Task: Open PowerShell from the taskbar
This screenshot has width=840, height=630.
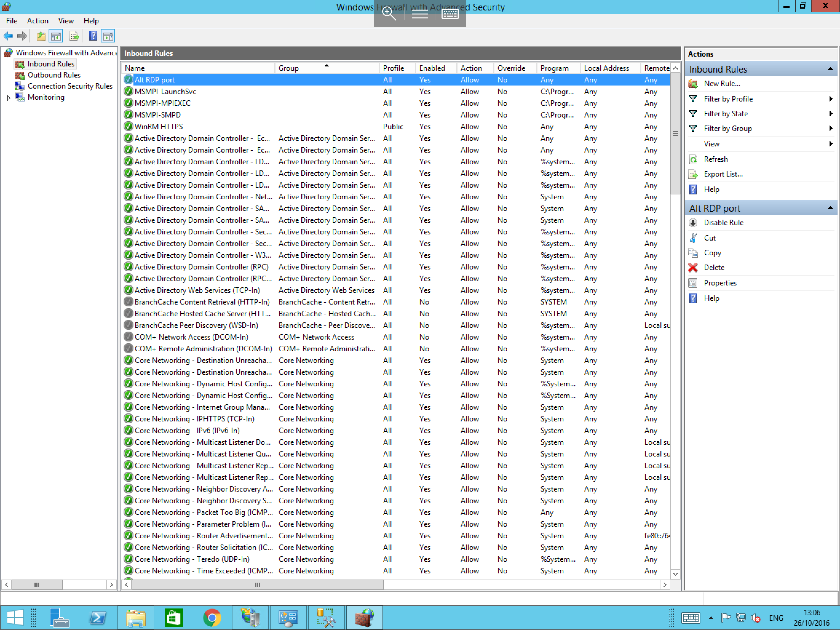Action: [x=98, y=618]
